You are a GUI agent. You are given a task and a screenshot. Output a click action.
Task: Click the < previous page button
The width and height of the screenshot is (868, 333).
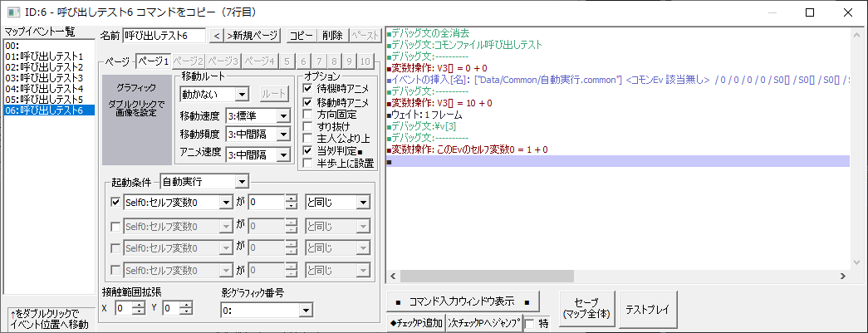click(x=217, y=36)
